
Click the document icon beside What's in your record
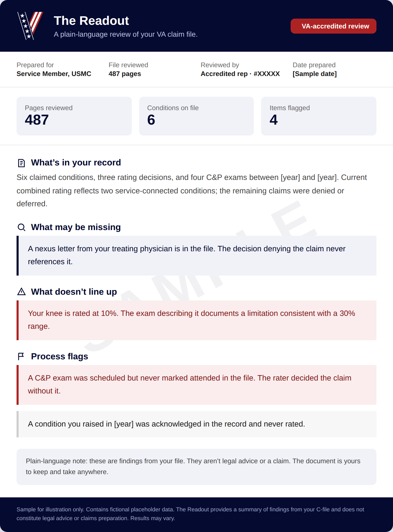coord(21,163)
